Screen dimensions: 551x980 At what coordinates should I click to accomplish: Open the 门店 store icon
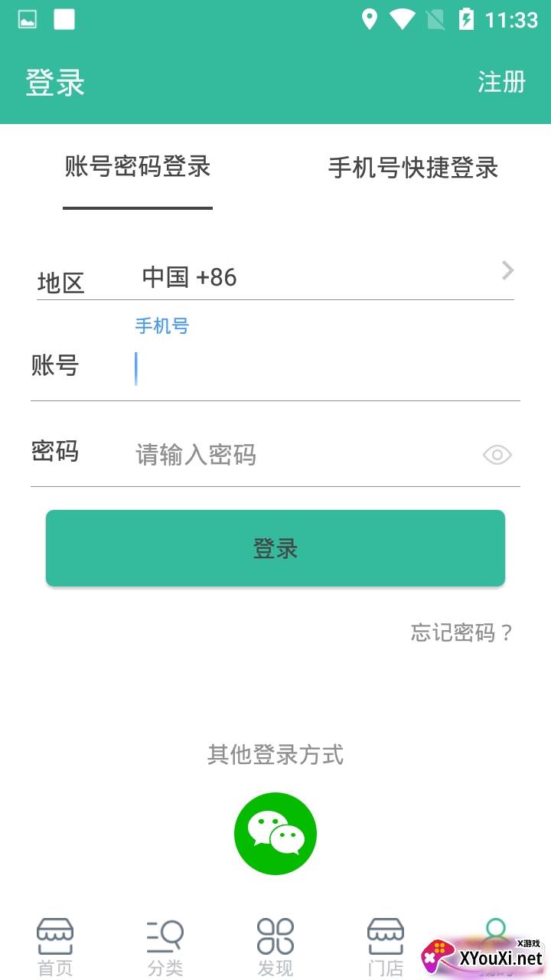(x=386, y=937)
